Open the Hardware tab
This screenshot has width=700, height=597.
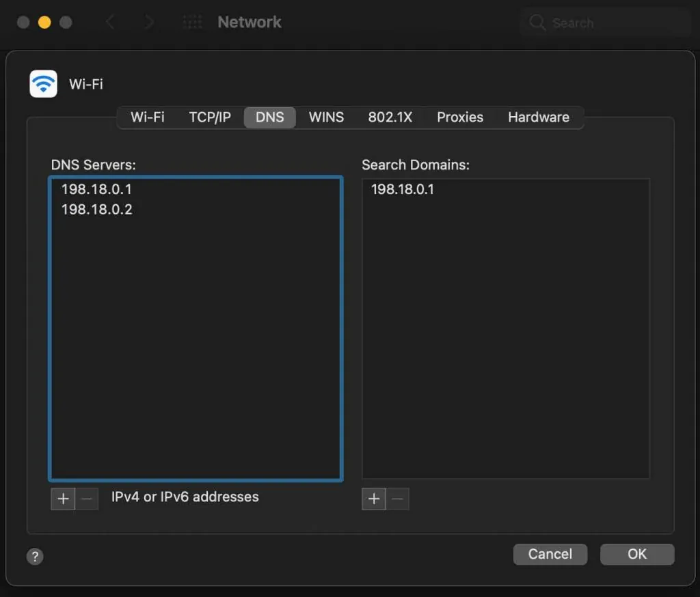[x=539, y=117]
